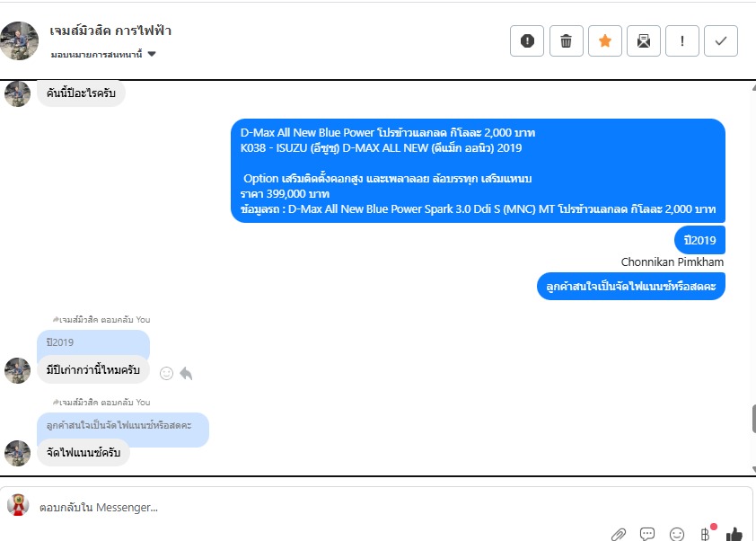This screenshot has width=756, height=541.
Task: Delete conversation using the trash icon
Action: (x=566, y=41)
